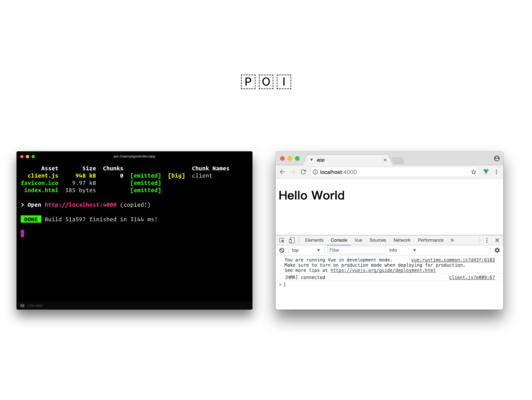Click the console Filter input field
Screen dimensions: 532x400
point(356,250)
